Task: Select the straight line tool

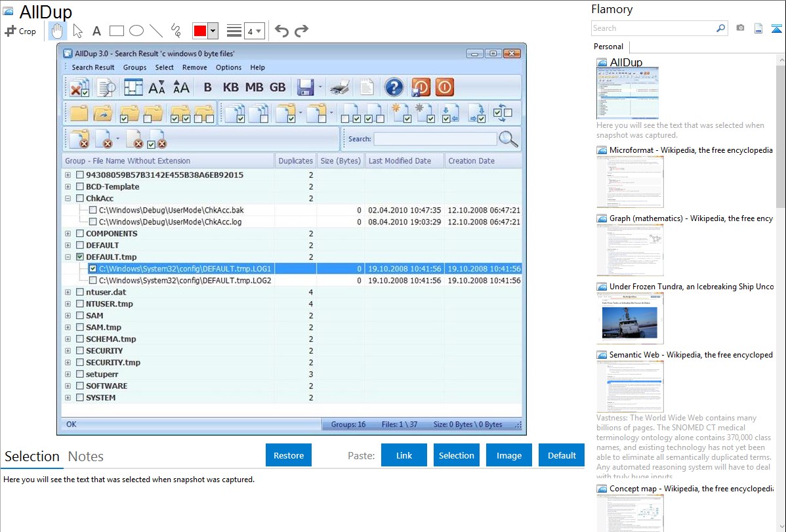Action: click(x=156, y=31)
